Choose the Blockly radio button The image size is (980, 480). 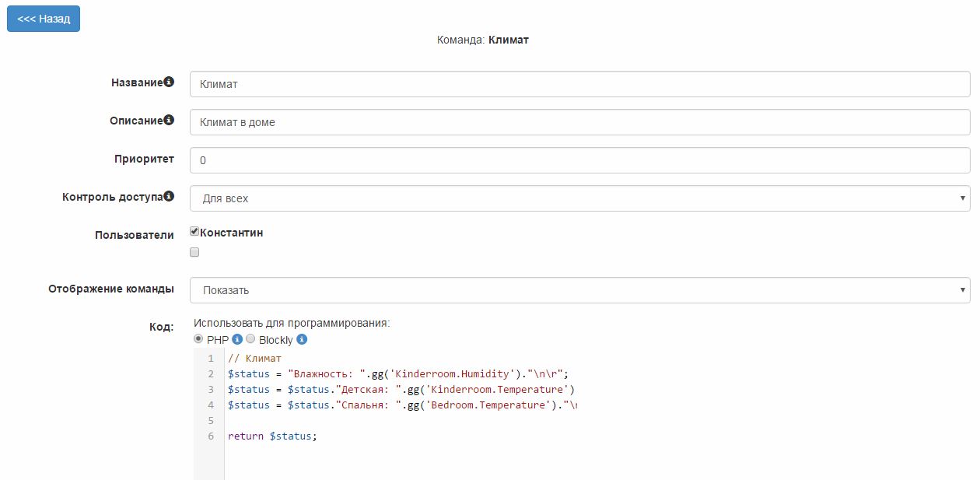[250, 339]
